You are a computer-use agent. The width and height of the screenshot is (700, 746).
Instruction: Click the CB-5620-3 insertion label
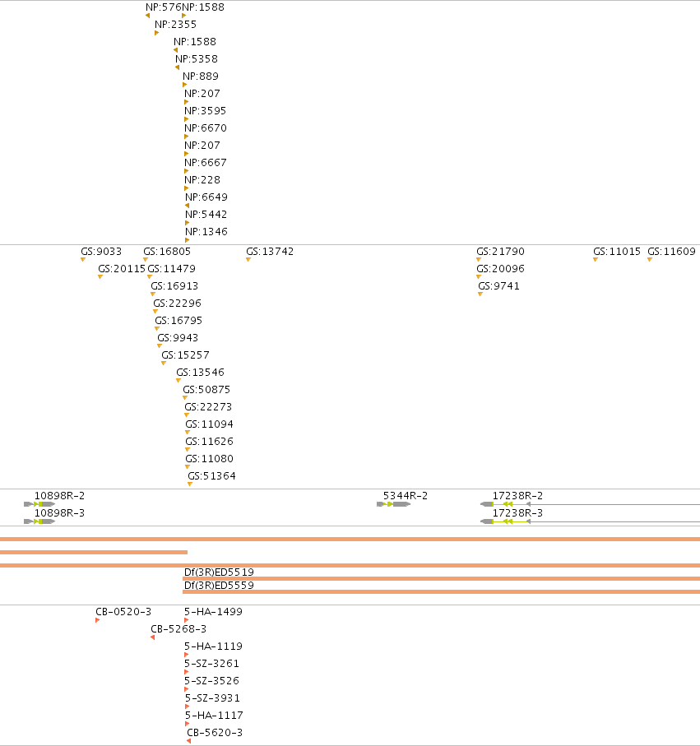pos(215,733)
